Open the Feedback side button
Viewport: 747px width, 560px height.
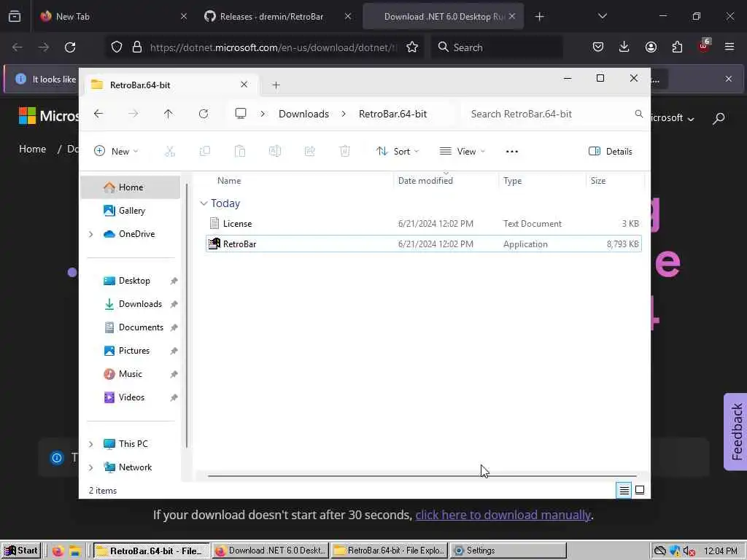pyautogui.click(x=736, y=432)
